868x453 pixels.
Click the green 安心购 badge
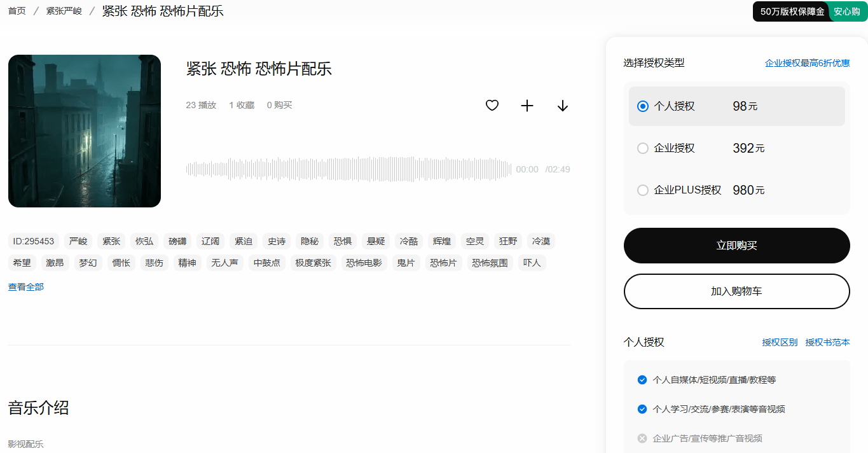point(846,11)
